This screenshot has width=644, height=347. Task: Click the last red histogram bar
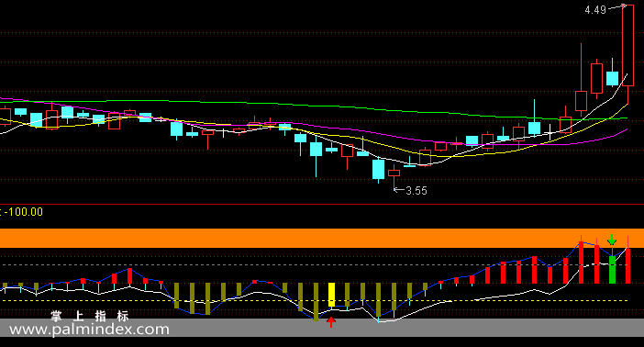tap(628, 265)
